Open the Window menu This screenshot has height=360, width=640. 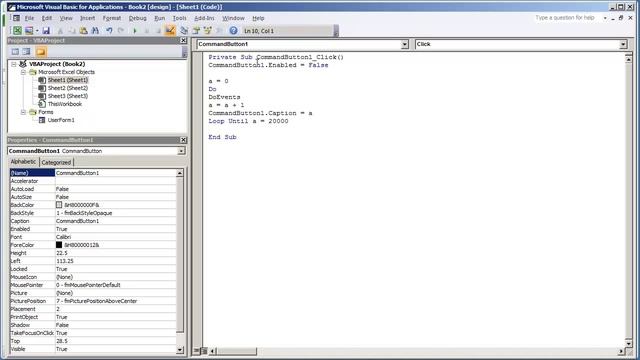(x=233, y=18)
